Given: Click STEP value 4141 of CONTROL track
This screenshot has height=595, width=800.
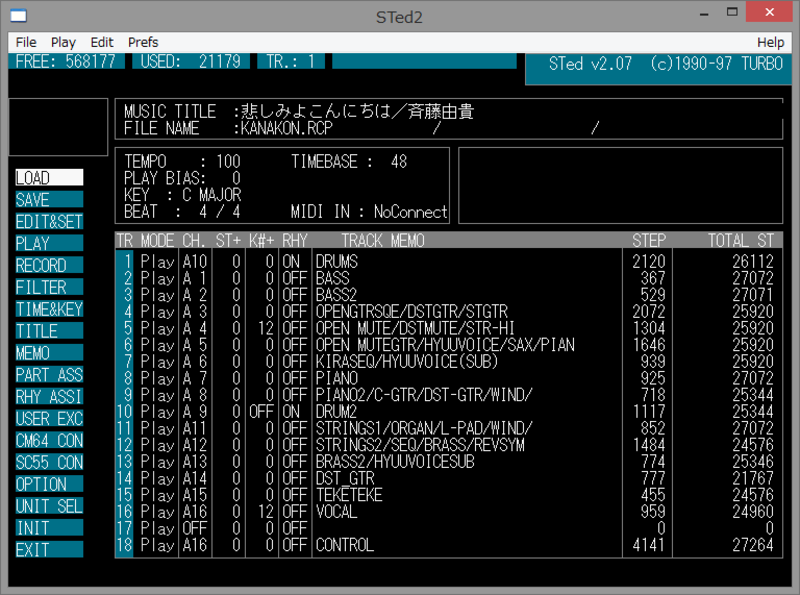Looking at the screenshot, I should [x=649, y=545].
